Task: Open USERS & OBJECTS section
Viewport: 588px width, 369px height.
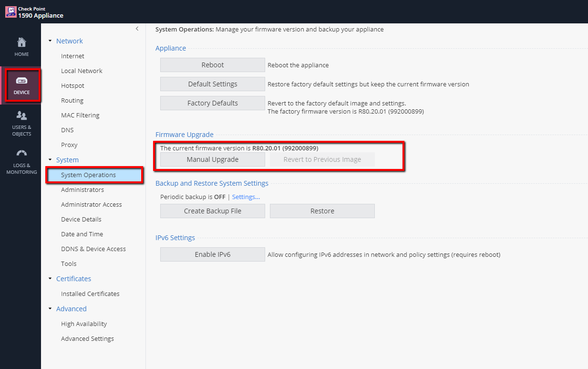Action: click(x=21, y=124)
